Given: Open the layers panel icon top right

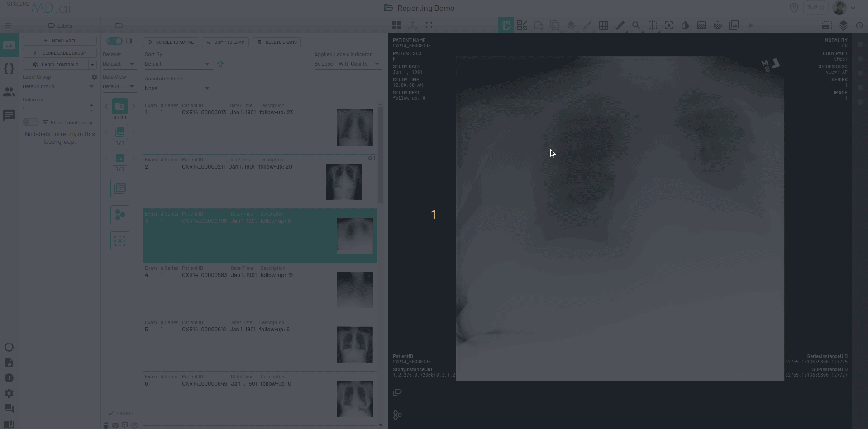Looking at the screenshot, I should pos(843,25).
